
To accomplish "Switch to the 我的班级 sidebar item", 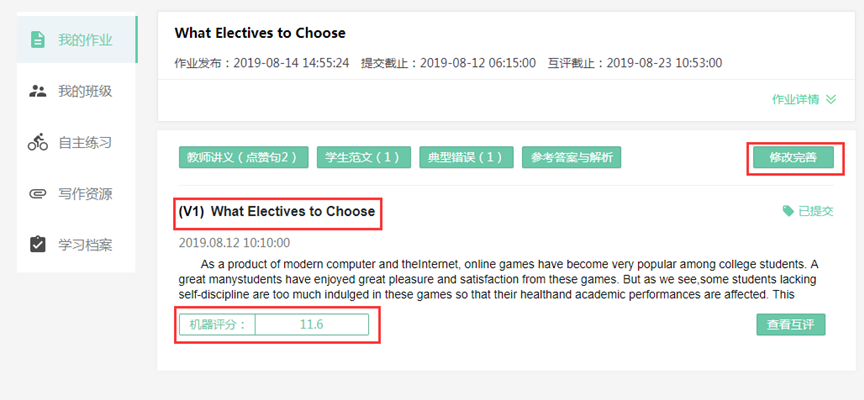I will [x=84, y=91].
